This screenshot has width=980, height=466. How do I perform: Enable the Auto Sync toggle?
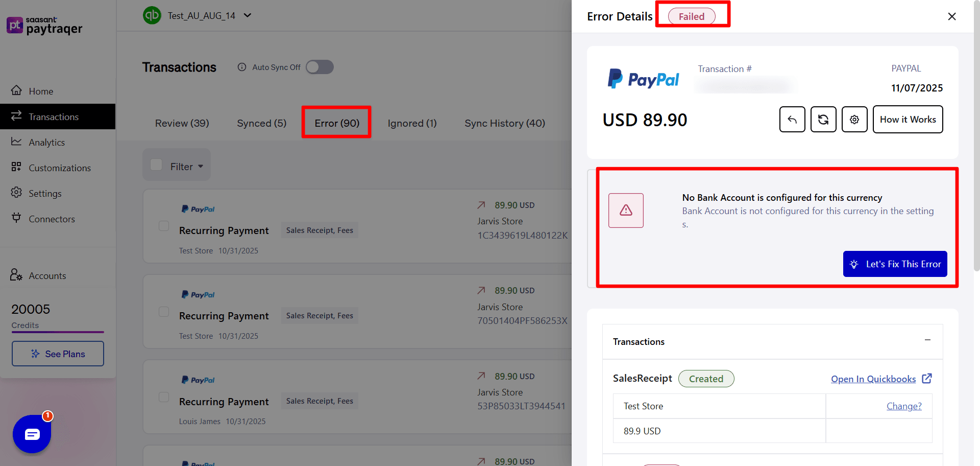point(320,67)
